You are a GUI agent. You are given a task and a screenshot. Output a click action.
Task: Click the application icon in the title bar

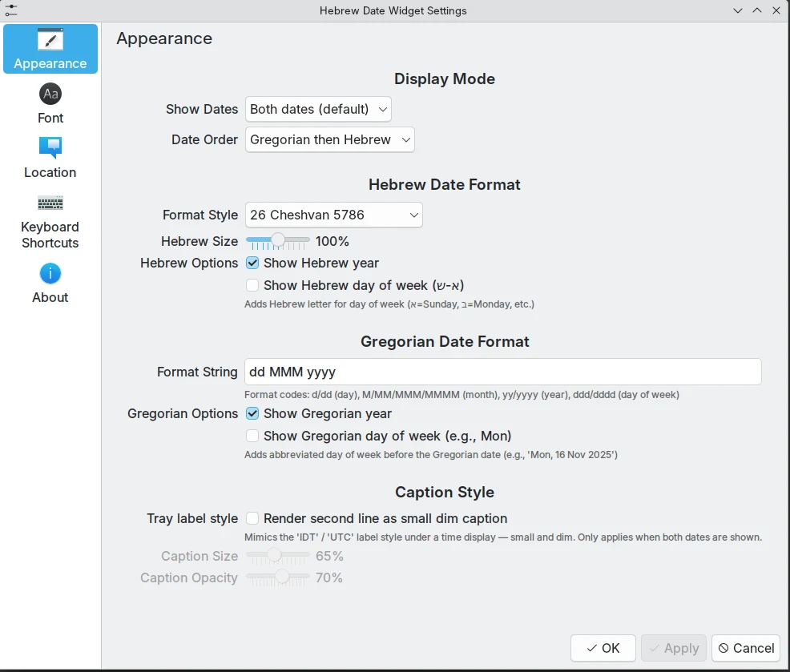(x=11, y=10)
